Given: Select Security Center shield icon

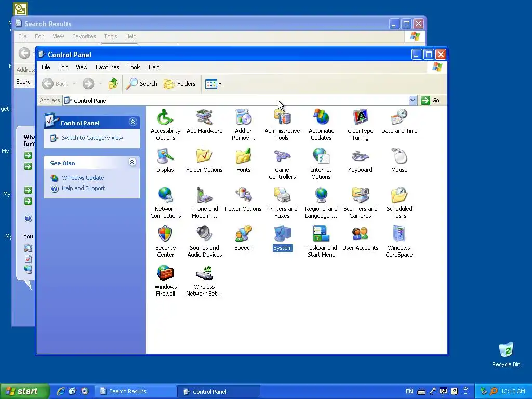Looking at the screenshot, I should (165, 234).
